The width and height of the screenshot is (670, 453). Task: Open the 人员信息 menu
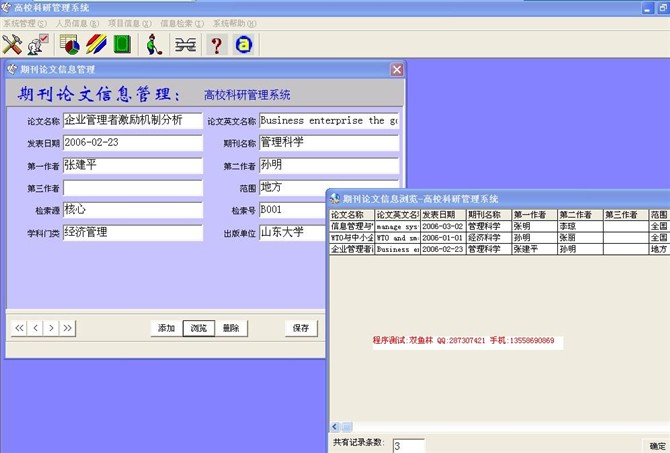[x=77, y=24]
